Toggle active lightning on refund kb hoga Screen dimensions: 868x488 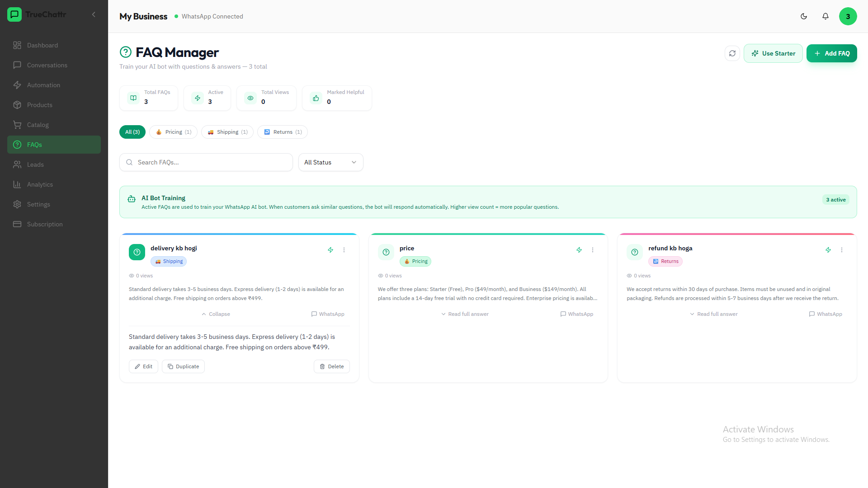[828, 250]
